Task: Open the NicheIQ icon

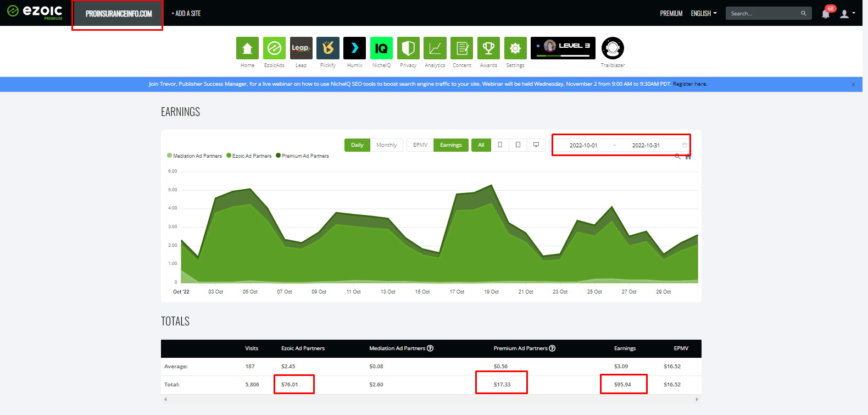Action: coord(381,48)
